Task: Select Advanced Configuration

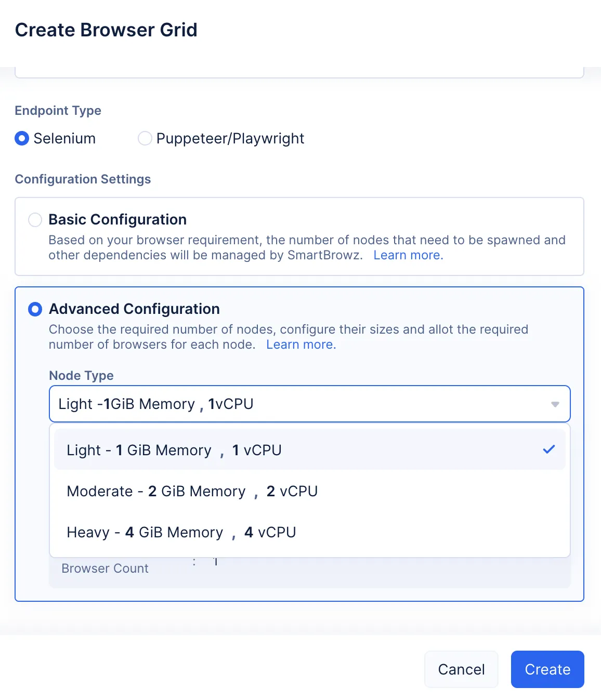Action: point(35,309)
